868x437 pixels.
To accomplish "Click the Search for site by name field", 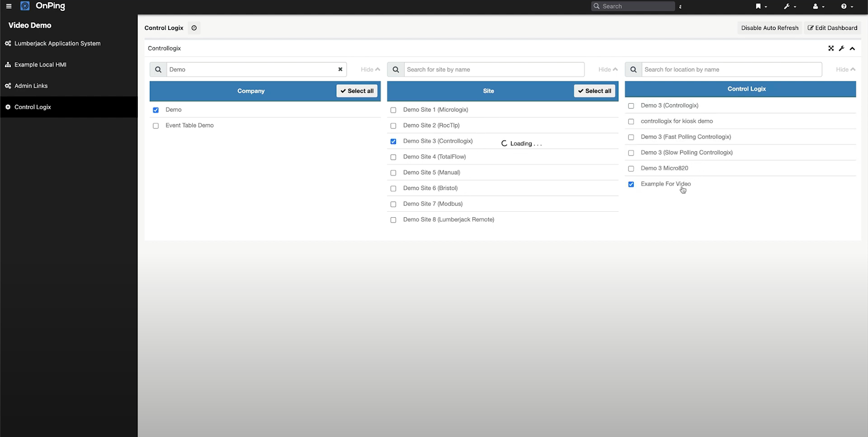I will pos(494,69).
